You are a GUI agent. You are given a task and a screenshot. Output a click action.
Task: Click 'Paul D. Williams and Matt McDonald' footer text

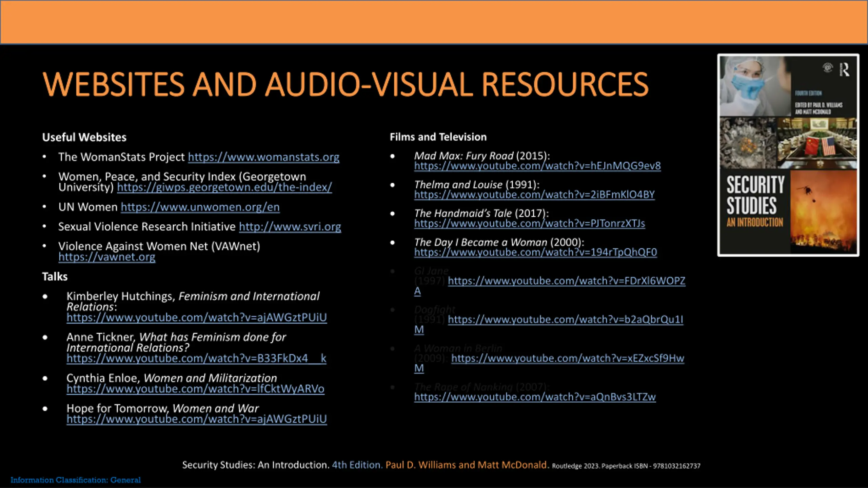click(467, 465)
